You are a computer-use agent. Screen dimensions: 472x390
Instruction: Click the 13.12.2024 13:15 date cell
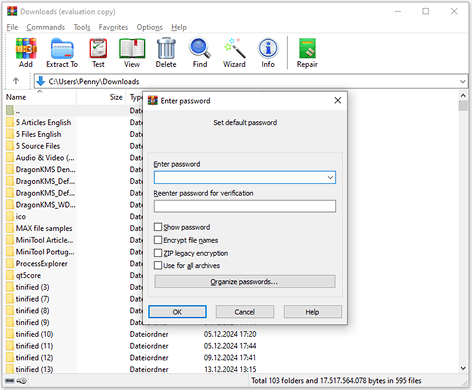pyautogui.click(x=230, y=369)
